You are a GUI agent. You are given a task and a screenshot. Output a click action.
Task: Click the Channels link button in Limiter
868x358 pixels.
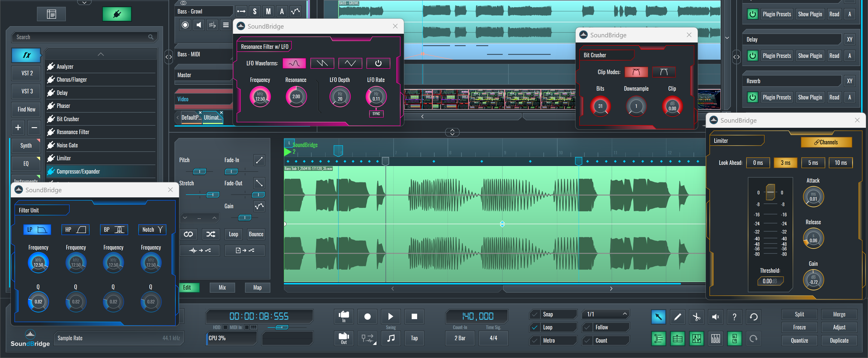click(x=826, y=142)
